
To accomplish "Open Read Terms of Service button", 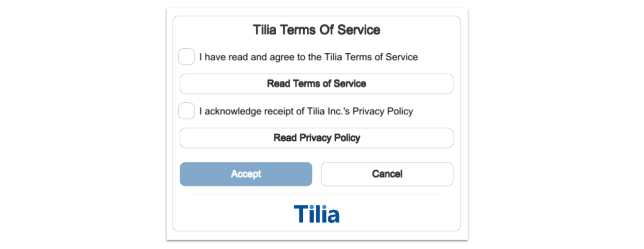I will 316,84.
